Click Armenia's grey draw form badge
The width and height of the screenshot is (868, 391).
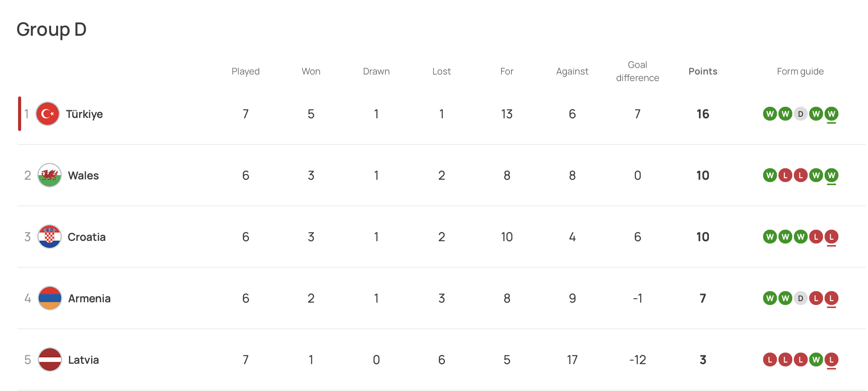pos(801,298)
